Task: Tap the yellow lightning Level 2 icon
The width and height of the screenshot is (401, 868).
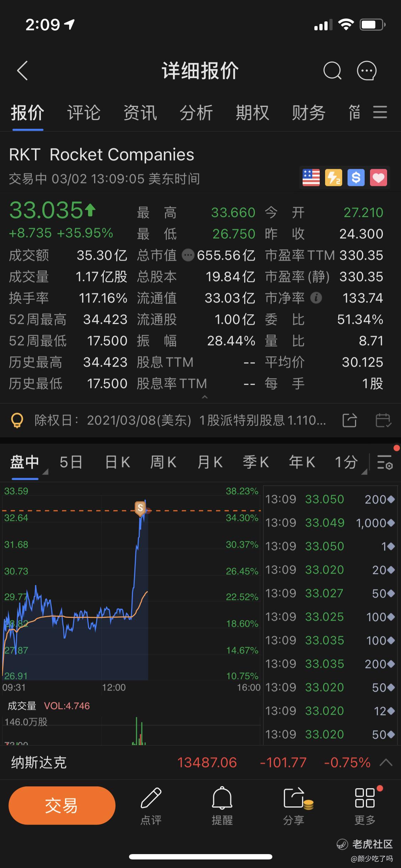Action: click(x=334, y=177)
